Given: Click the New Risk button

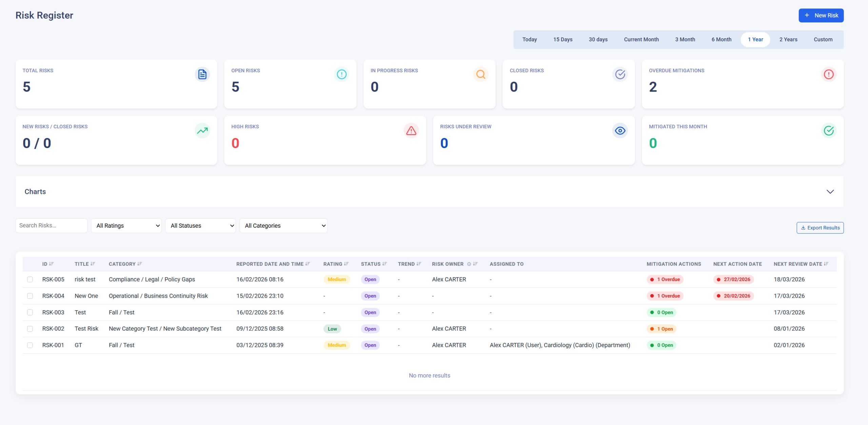Looking at the screenshot, I should pyautogui.click(x=821, y=16).
